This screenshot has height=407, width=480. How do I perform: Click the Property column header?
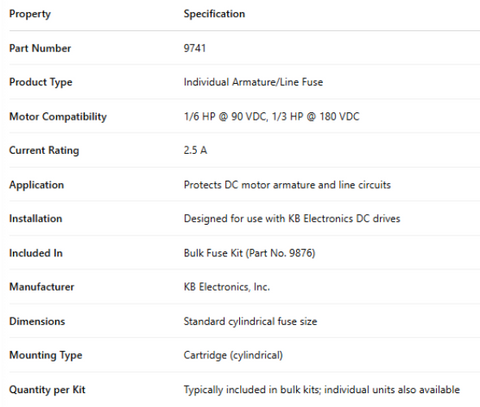pyautogui.click(x=30, y=14)
